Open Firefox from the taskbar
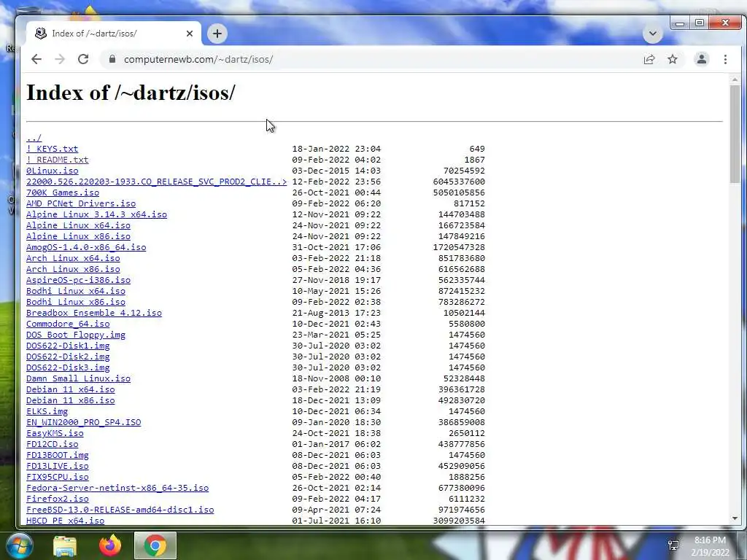 (x=110, y=545)
